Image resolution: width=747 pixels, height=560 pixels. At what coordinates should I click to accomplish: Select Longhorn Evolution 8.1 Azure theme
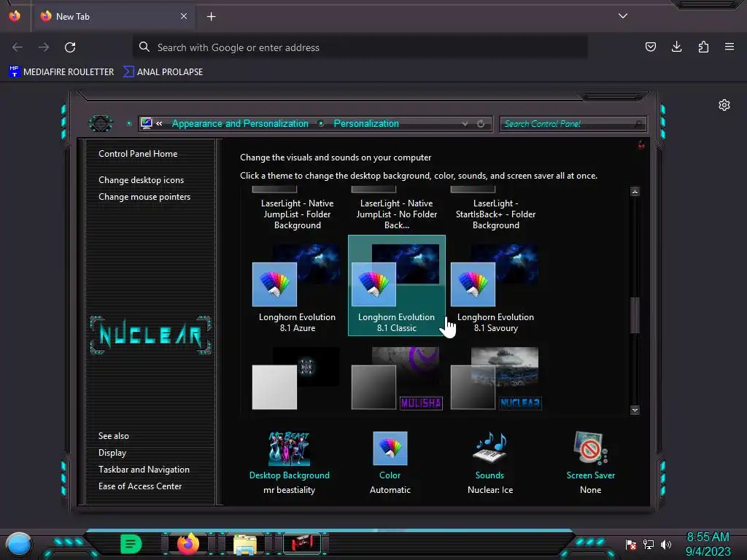tap(298, 287)
